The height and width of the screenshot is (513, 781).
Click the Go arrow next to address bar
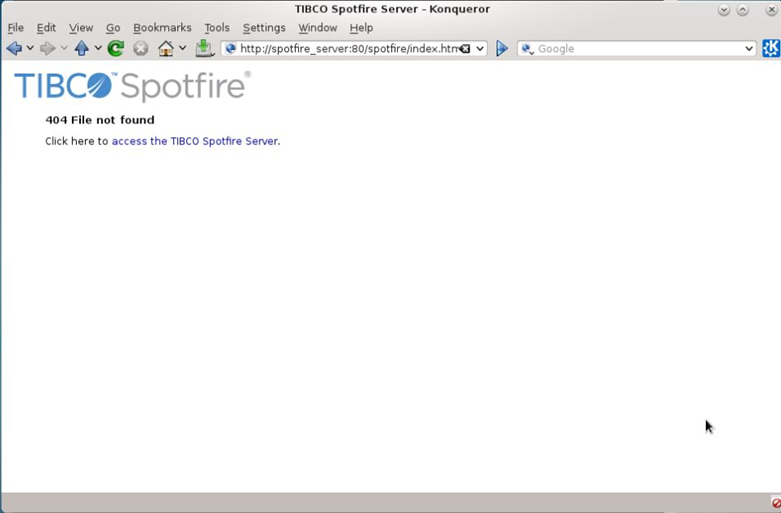pos(502,48)
